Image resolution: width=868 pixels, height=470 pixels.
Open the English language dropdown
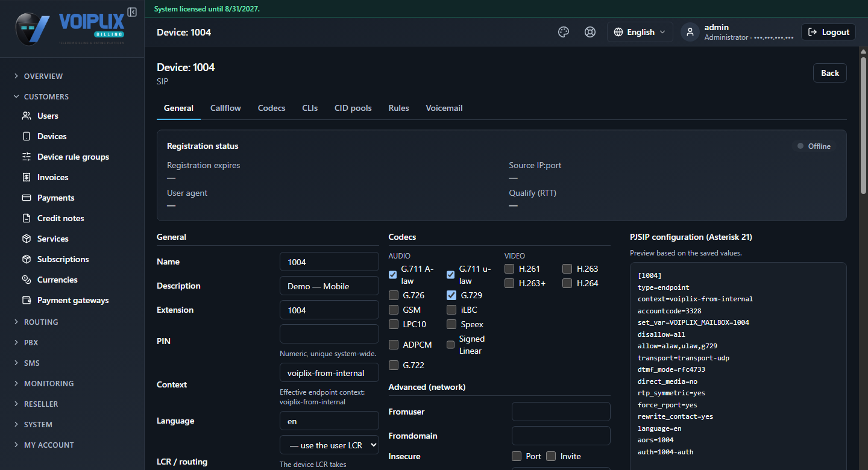pyautogui.click(x=640, y=33)
